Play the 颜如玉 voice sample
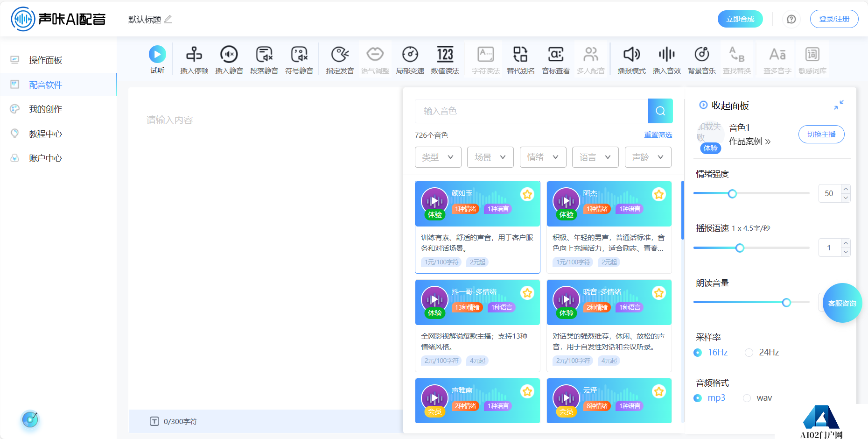868x439 pixels. click(434, 201)
